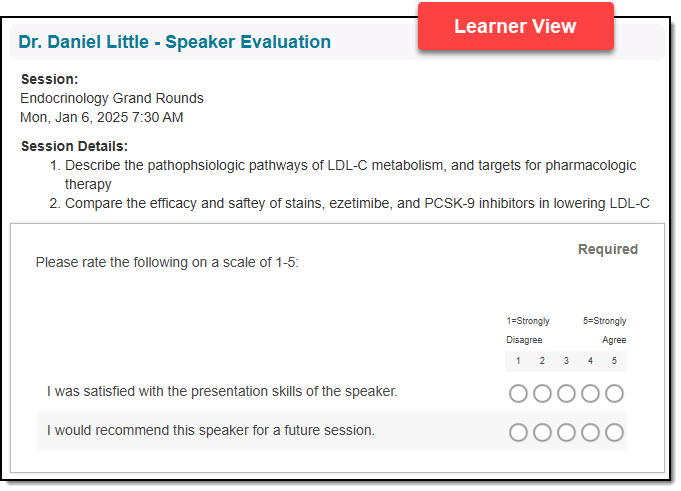Viewport: 681px width, 491px height.
Task: Rate presentation skills as 3
Action: (x=566, y=394)
